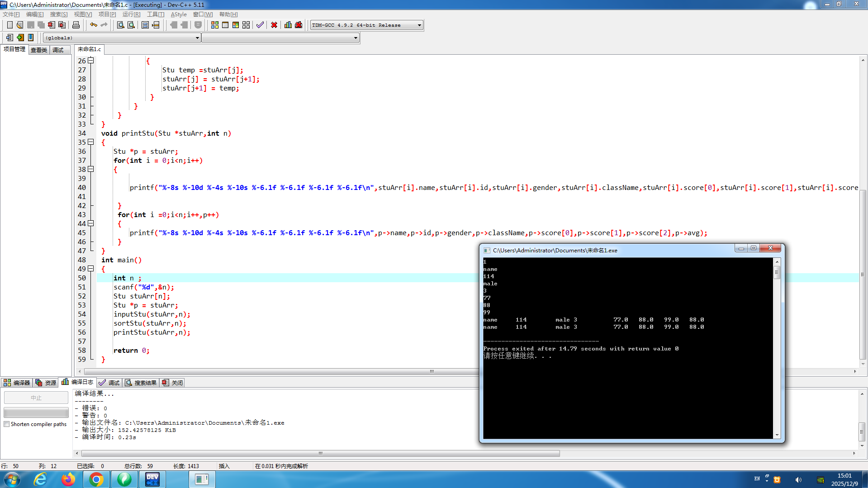Click the Replace toolbar icon

(x=131, y=25)
